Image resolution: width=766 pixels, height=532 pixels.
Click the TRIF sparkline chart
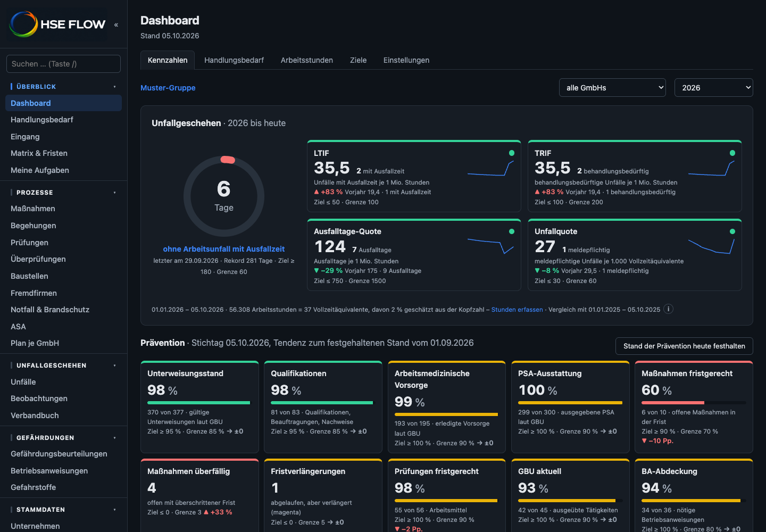click(x=711, y=168)
